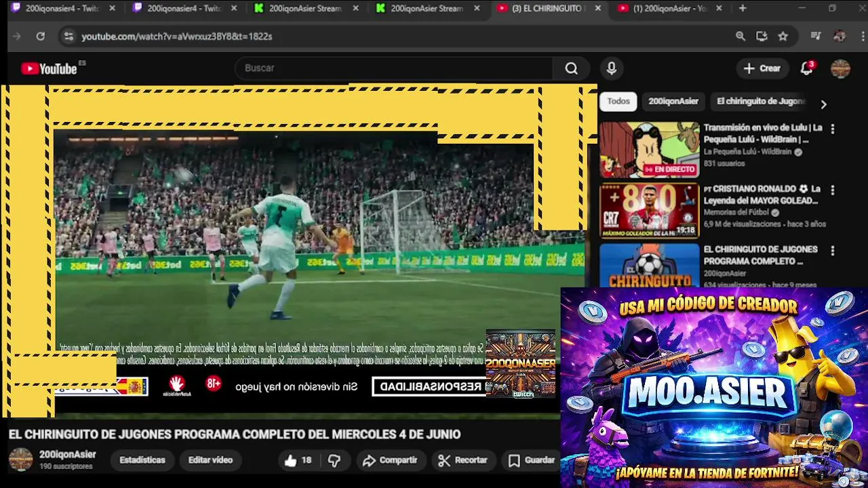Open the CR7 19:18 video thumbnail
Image resolution: width=868 pixels, height=488 pixels.
[x=649, y=210]
